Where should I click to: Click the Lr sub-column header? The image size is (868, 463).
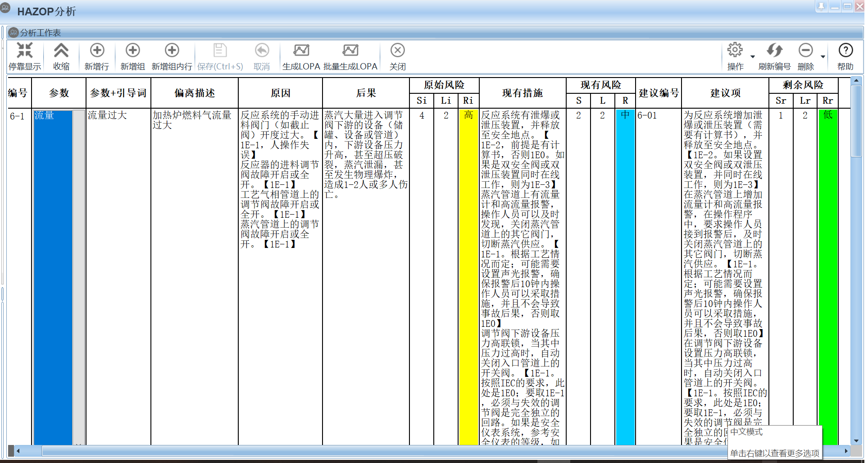pyautogui.click(x=805, y=101)
